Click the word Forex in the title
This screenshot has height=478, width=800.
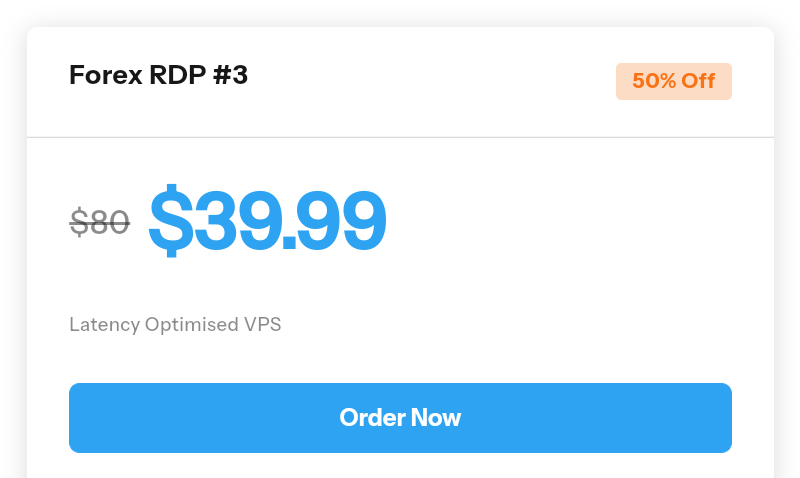click(100, 75)
